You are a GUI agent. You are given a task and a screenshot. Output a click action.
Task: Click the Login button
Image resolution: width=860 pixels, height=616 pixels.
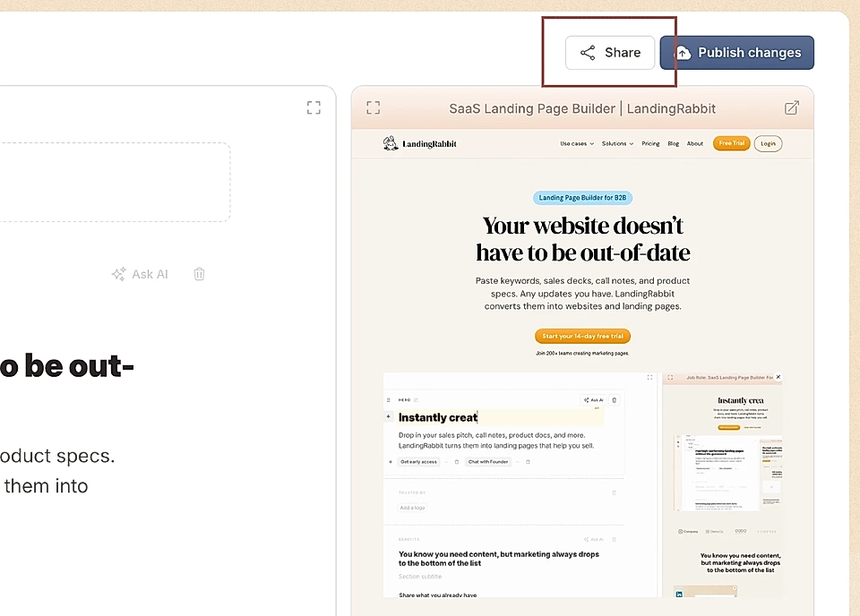point(768,143)
